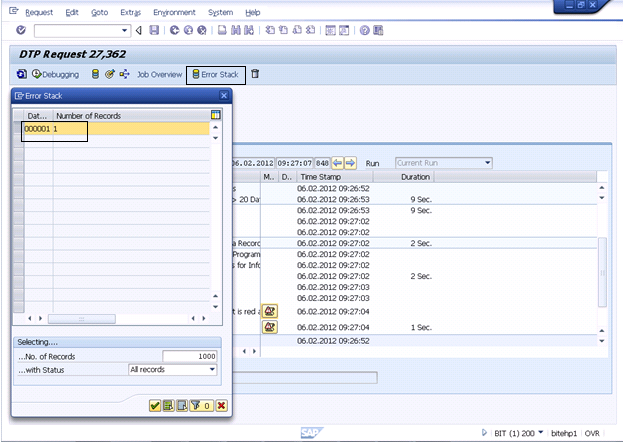This screenshot has width=623, height=442.
Task: Click timestamp 06.02.2012 09:27:04 with 1 Sec.
Action: point(333,328)
